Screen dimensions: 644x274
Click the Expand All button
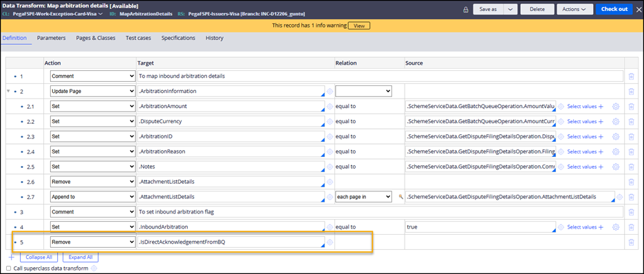point(80,257)
